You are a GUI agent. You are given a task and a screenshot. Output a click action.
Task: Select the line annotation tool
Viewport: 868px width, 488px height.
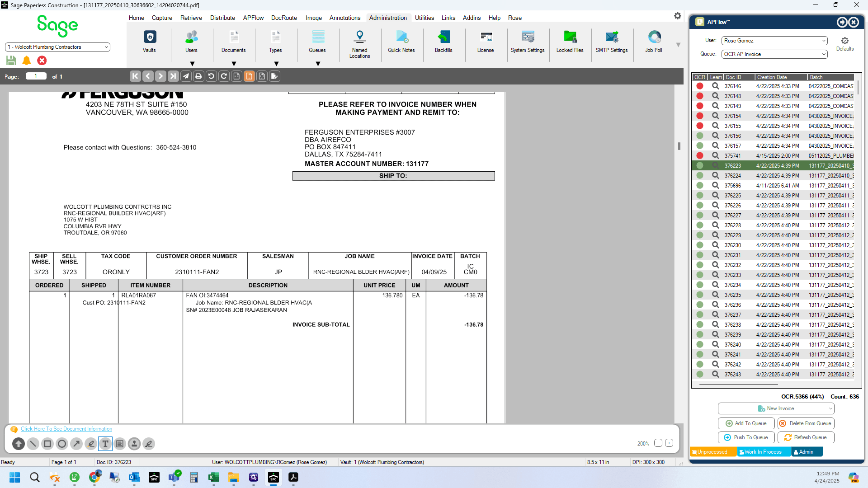tap(33, 444)
